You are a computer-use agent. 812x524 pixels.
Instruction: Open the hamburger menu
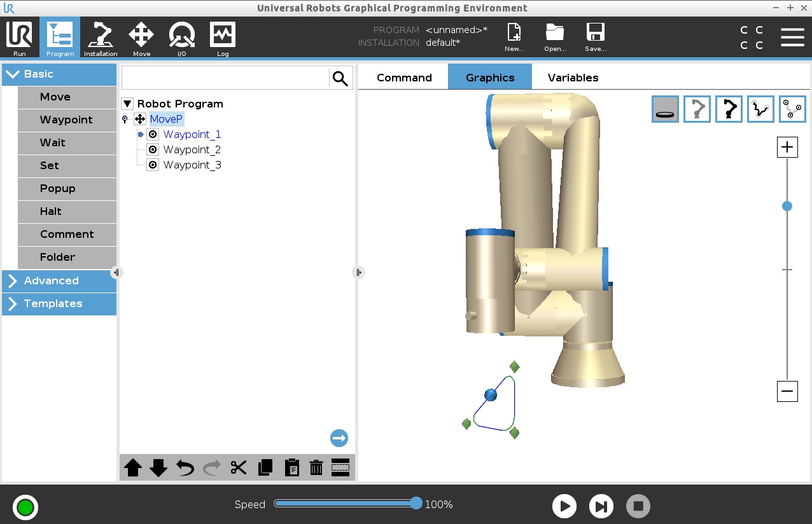tap(792, 37)
